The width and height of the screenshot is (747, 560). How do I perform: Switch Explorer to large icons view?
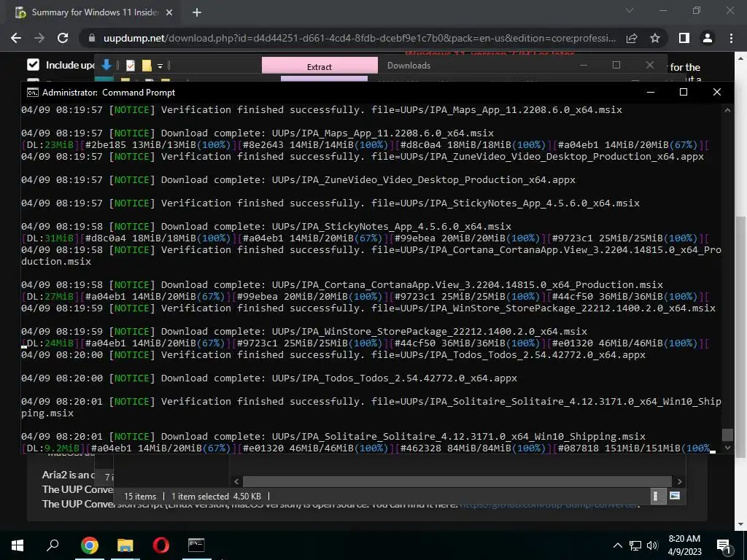[675, 496]
